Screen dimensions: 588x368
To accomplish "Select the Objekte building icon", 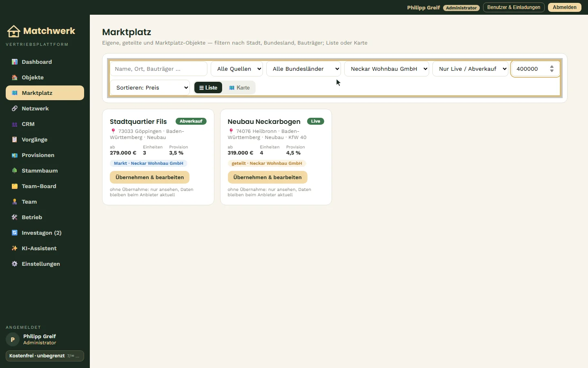I will click(x=15, y=77).
